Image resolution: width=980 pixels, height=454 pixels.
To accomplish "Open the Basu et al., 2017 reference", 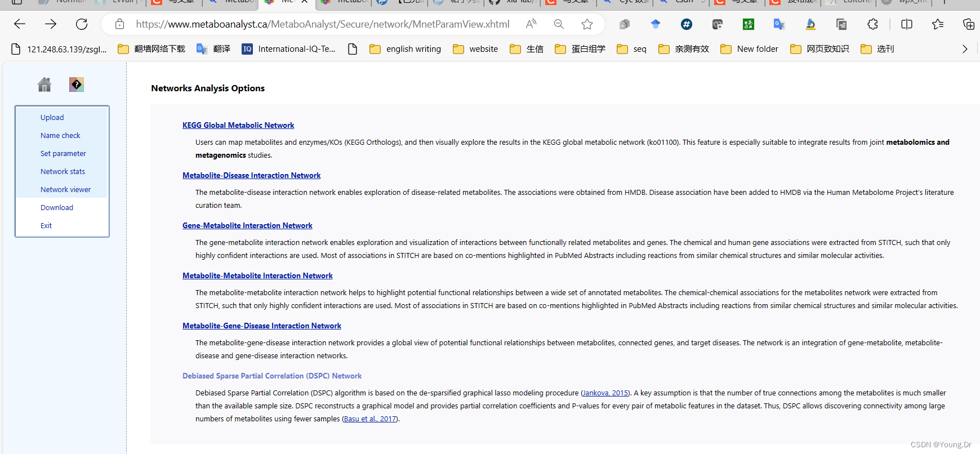I will (370, 419).
